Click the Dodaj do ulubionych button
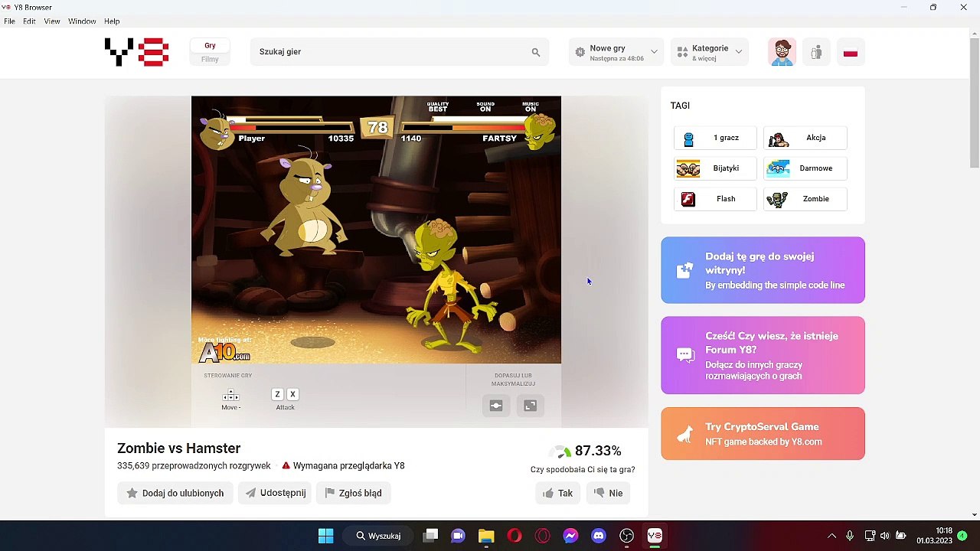 (175, 493)
